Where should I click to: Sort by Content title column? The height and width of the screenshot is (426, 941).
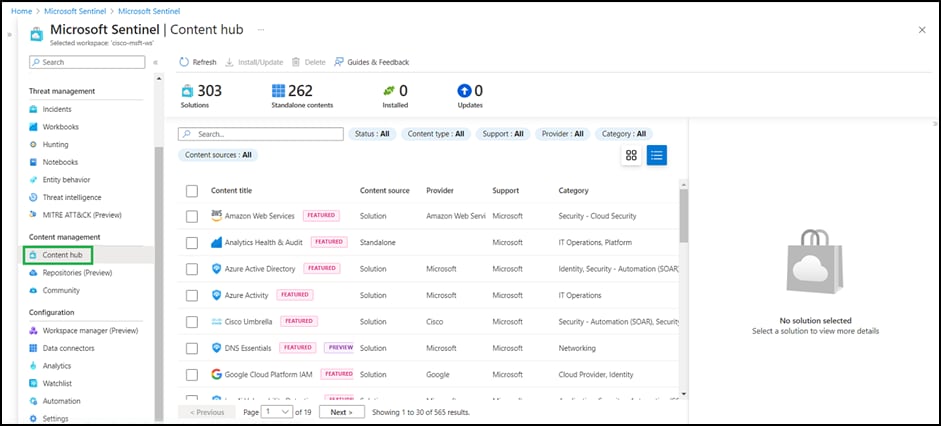coord(232,191)
